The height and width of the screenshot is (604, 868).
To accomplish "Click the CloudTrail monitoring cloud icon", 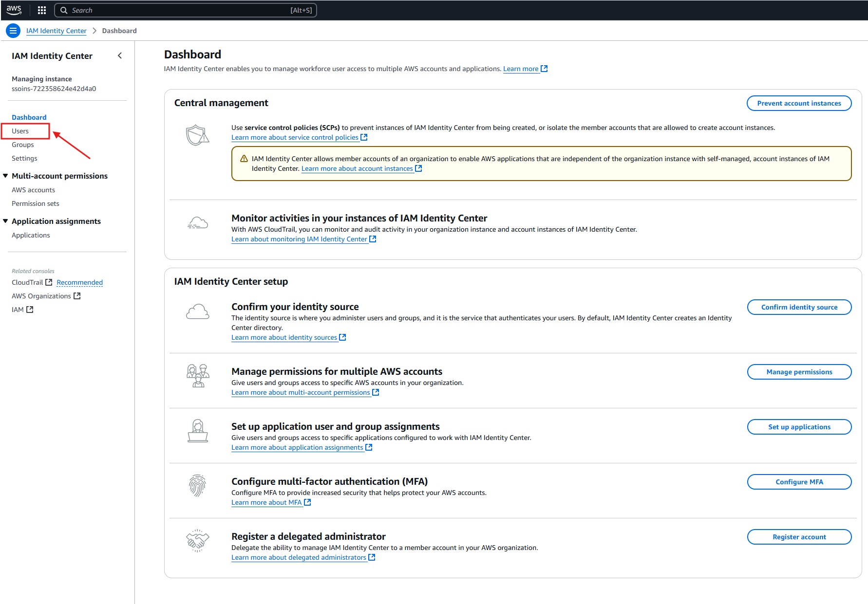I will point(197,223).
